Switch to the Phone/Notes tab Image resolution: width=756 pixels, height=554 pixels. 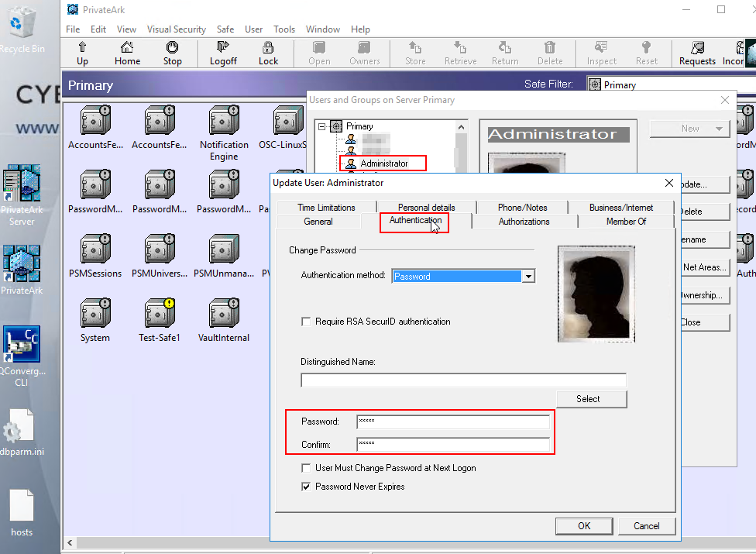tap(522, 208)
